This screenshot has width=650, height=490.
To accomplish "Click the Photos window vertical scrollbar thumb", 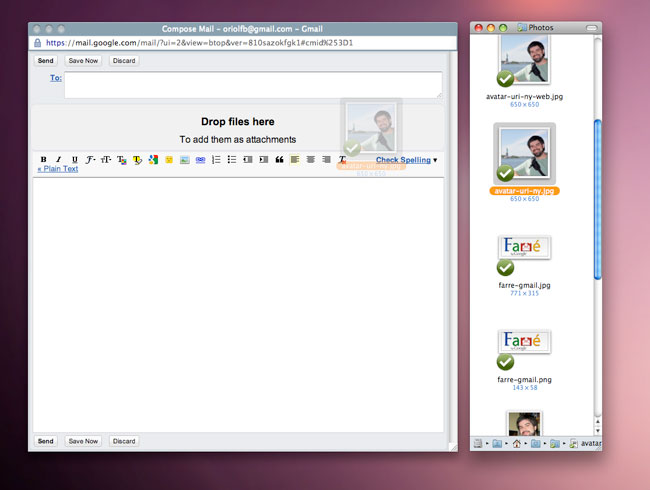I will [597, 199].
